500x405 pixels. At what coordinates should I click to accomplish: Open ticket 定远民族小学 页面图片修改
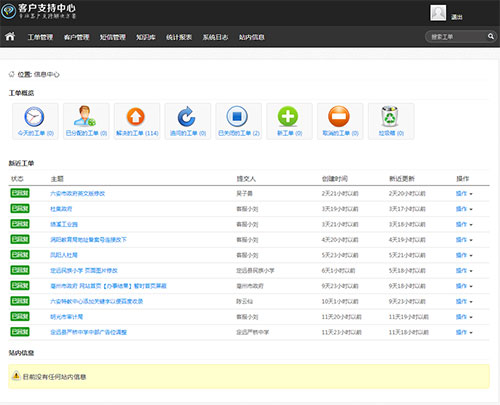point(84,270)
